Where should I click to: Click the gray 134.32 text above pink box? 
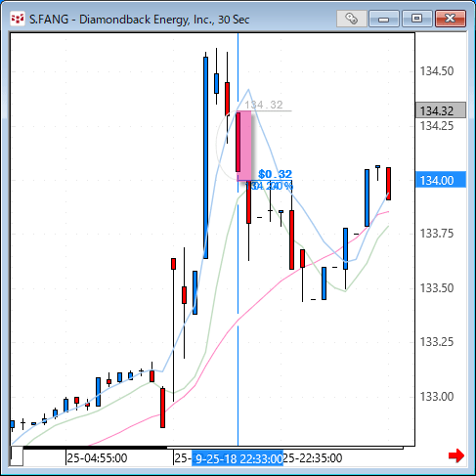pos(264,105)
